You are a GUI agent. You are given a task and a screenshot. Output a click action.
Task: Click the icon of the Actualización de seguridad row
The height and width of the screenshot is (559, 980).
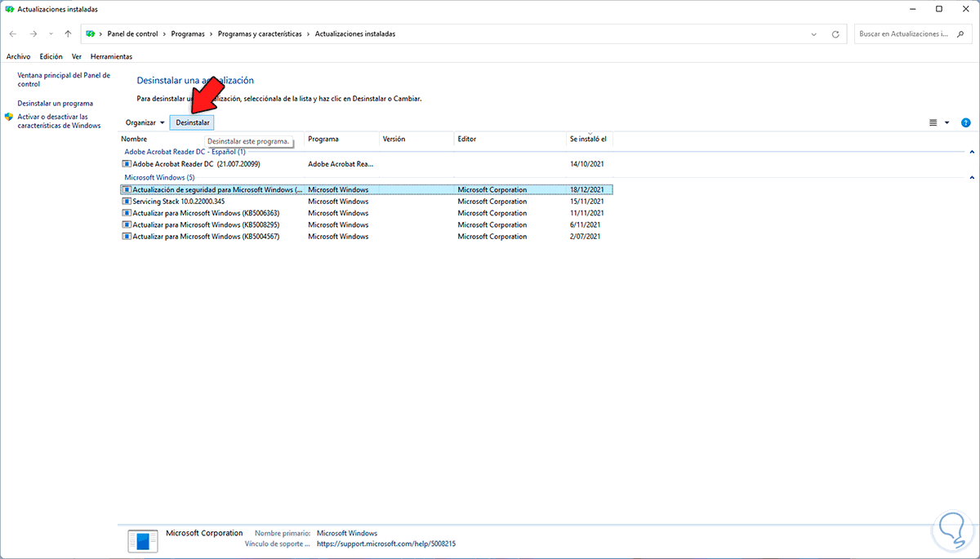(x=127, y=189)
